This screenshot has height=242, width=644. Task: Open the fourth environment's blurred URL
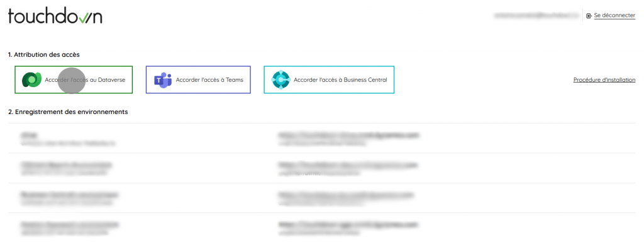tap(348, 225)
